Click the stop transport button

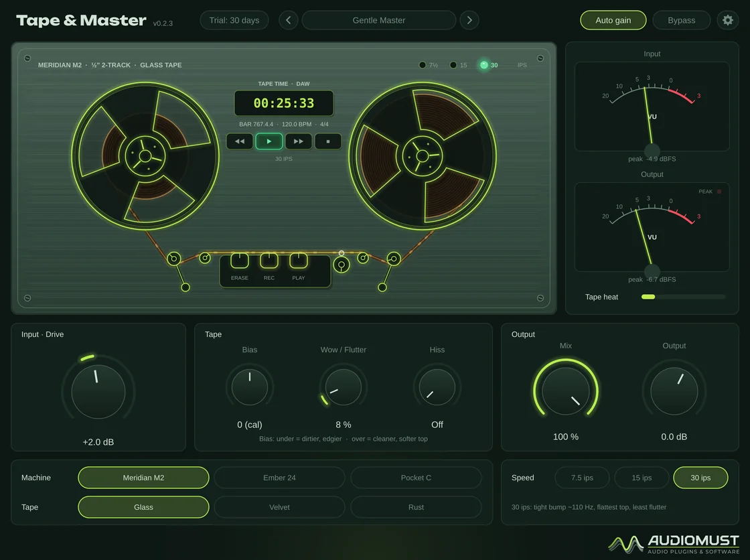coord(328,141)
